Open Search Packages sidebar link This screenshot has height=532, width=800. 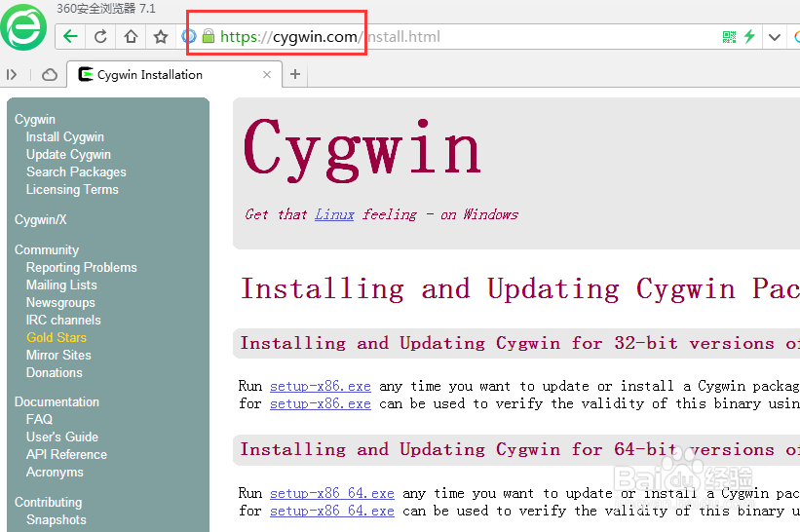point(76,171)
